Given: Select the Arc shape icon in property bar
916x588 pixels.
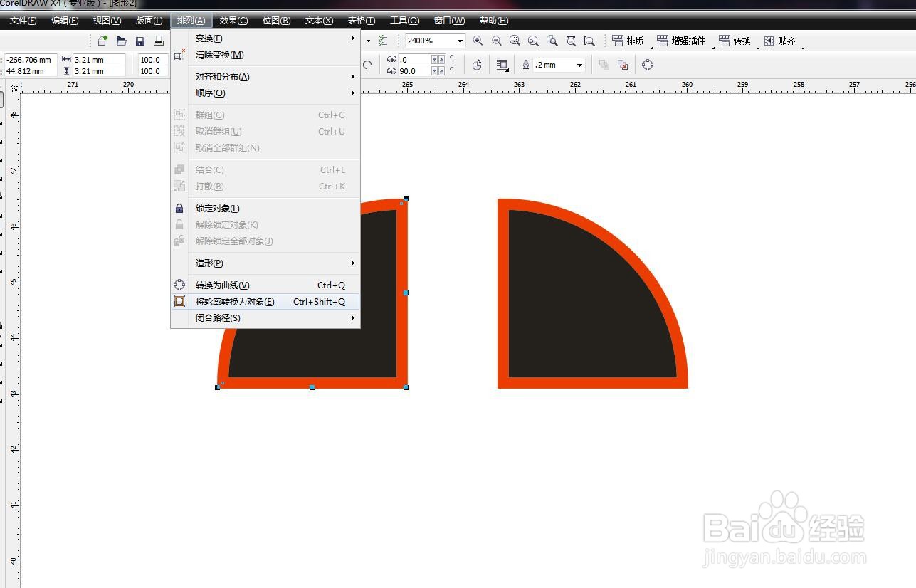Looking at the screenshot, I should tap(367, 65).
